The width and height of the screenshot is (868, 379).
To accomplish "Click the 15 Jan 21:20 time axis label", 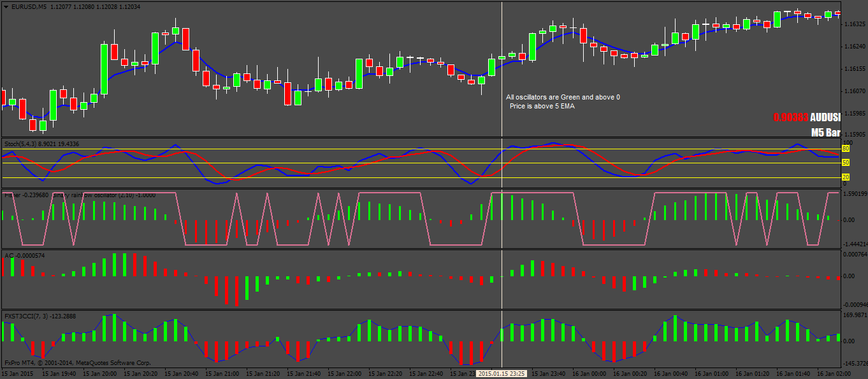I will [264, 373].
